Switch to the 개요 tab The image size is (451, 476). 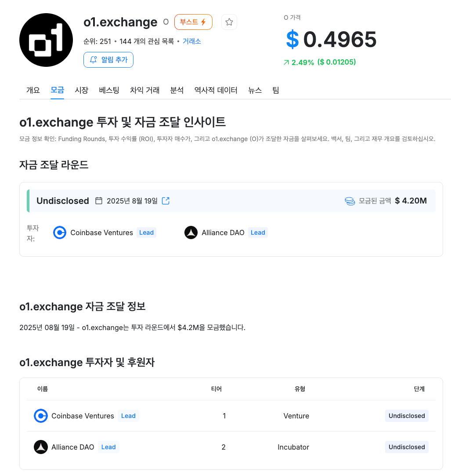tap(33, 90)
